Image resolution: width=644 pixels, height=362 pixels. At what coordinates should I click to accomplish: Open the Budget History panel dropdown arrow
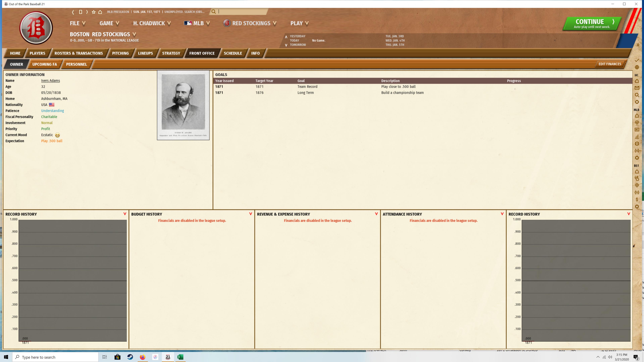click(250, 214)
